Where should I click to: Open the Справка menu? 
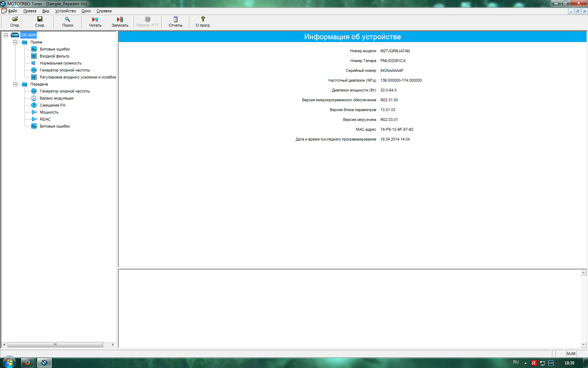tap(104, 11)
